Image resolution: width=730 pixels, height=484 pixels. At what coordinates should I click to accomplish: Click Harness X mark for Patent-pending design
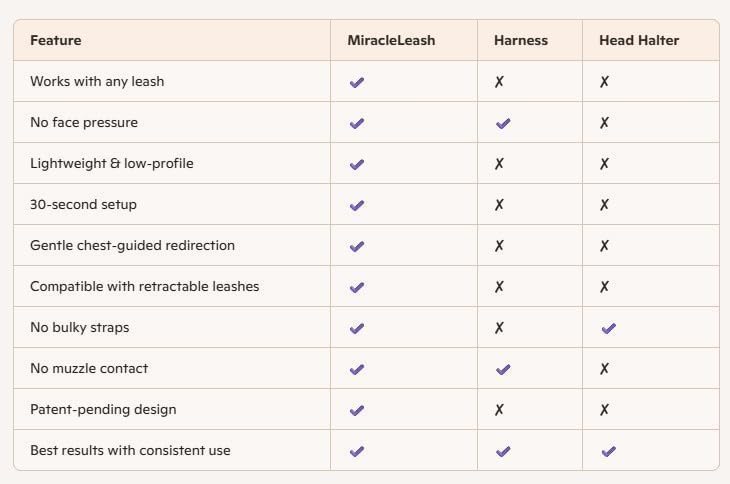[x=499, y=410]
